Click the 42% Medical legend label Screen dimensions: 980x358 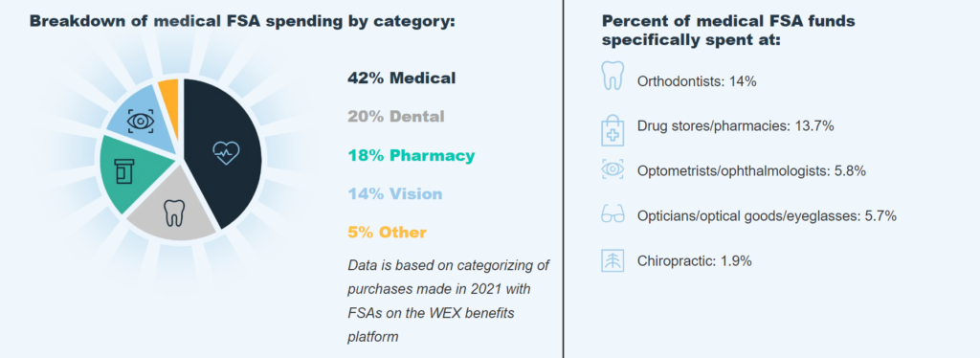pyautogui.click(x=401, y=78)
